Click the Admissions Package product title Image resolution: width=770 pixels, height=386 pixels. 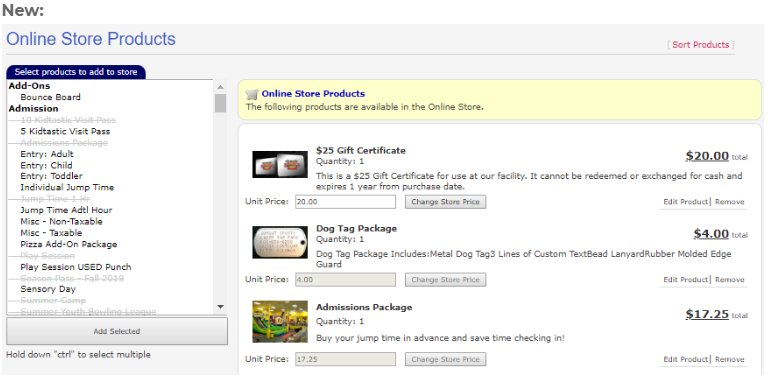[x=364, y=307]
